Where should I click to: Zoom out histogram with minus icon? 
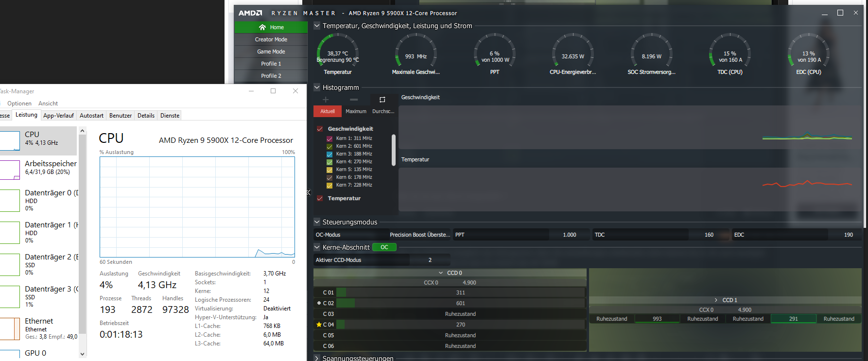354,100
